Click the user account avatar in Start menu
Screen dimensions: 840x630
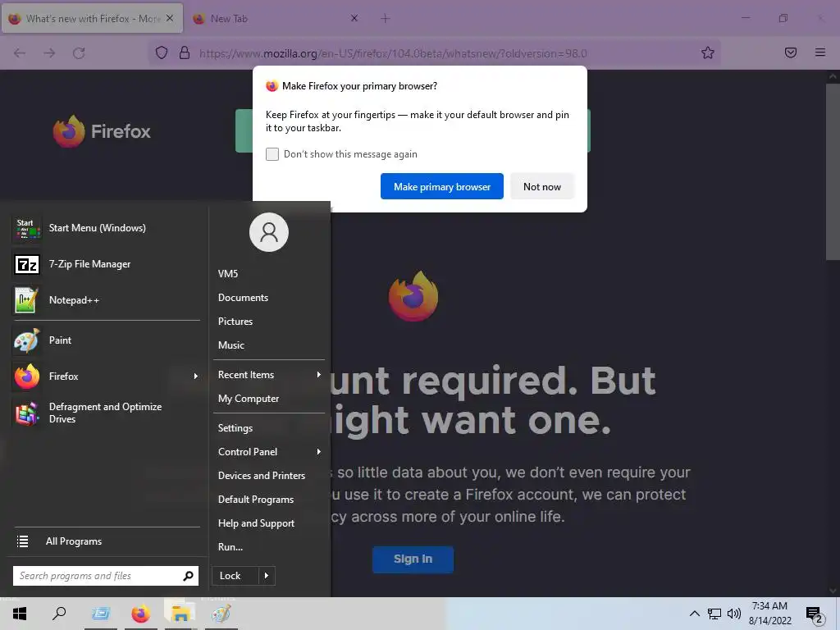(x=269, y=232)
